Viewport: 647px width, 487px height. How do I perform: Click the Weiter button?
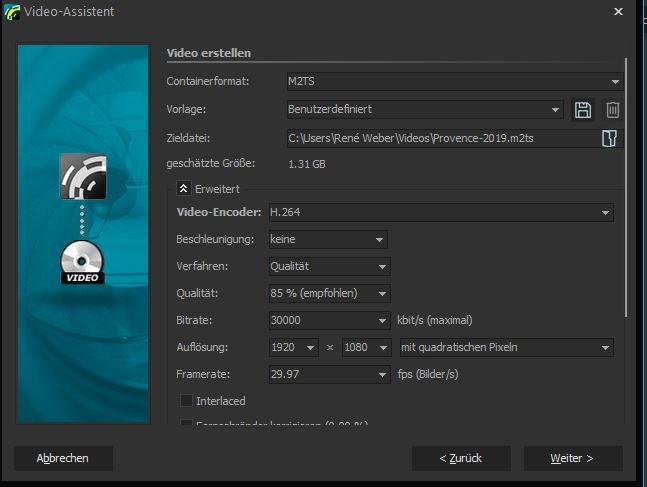click(572, 458)
